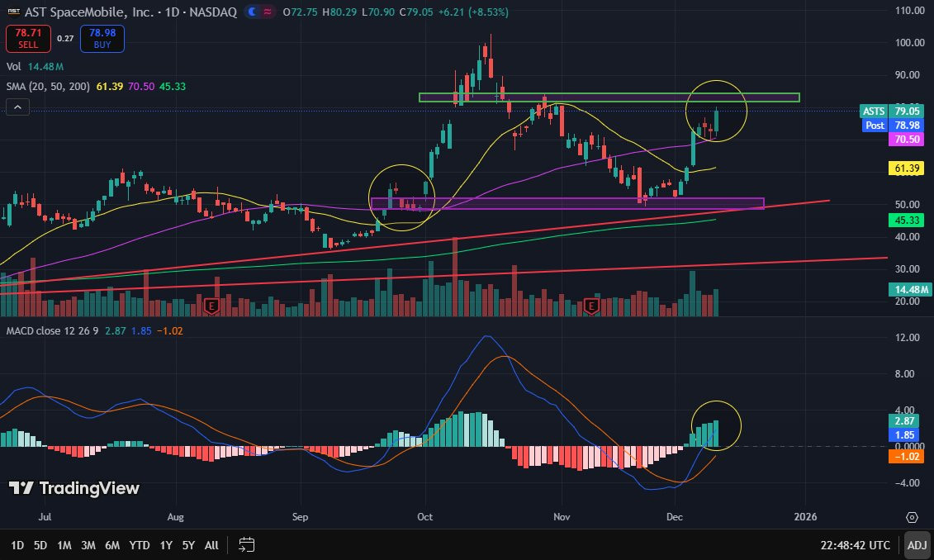
Task: Select the purple support rectangle drawing
Action: 567,204
